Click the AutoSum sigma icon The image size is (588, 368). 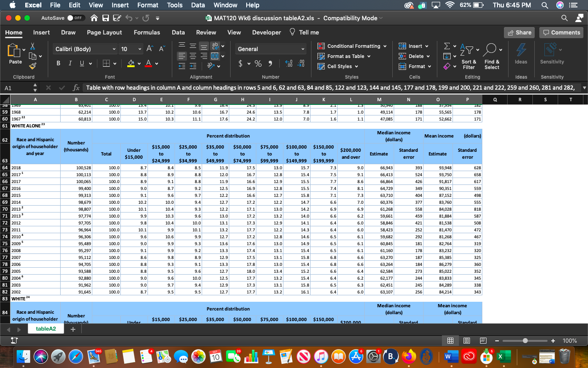click(x=447, y=46)
